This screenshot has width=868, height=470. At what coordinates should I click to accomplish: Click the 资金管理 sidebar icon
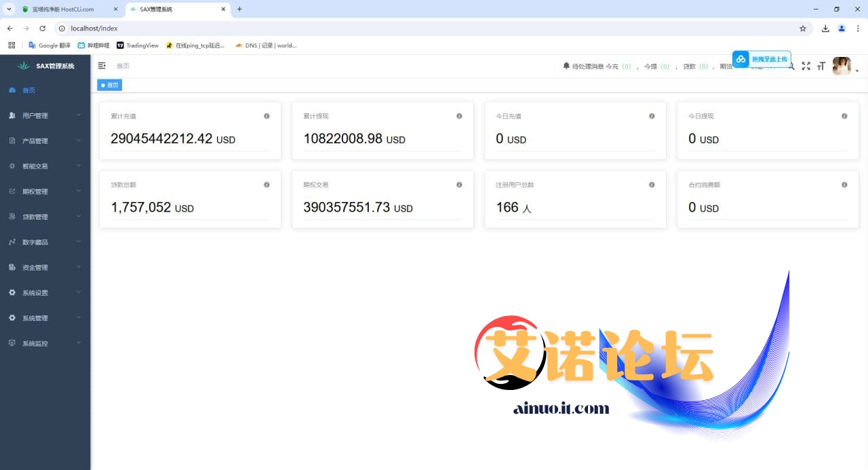tap(12, 267)
